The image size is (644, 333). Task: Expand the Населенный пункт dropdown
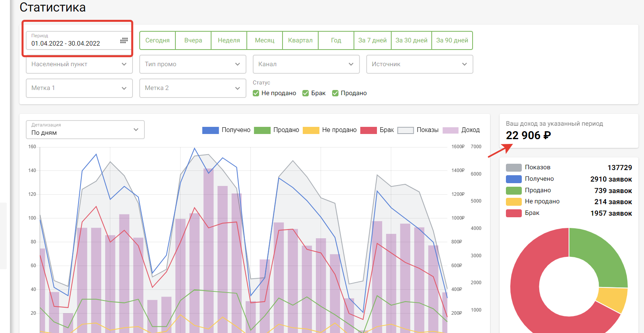(x=79, y=64)
